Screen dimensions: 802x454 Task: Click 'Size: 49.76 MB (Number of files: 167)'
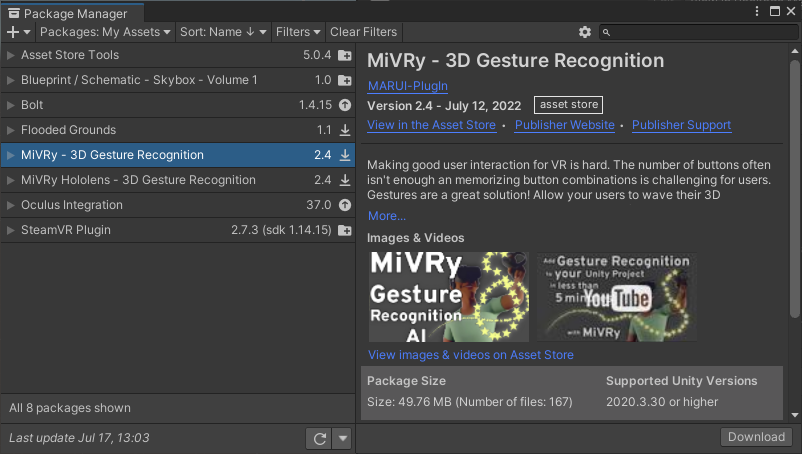[470, 402]
